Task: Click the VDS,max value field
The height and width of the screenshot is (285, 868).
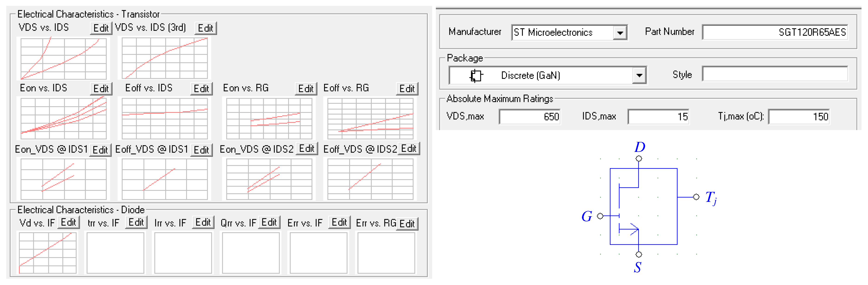Action: pos(529,117)
